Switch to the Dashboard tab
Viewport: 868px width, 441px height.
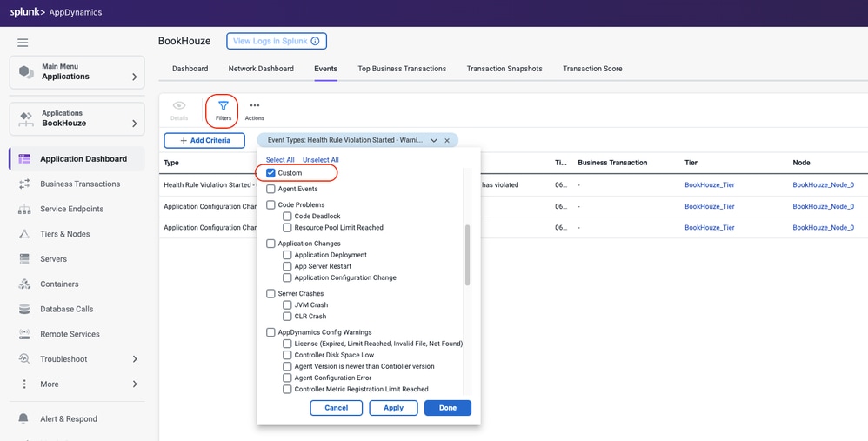coord(190,69)
